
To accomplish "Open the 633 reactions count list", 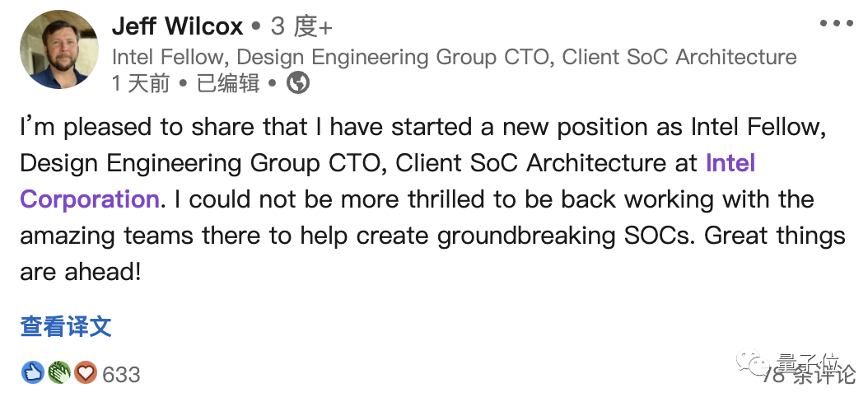I will [x=121, y=374].
